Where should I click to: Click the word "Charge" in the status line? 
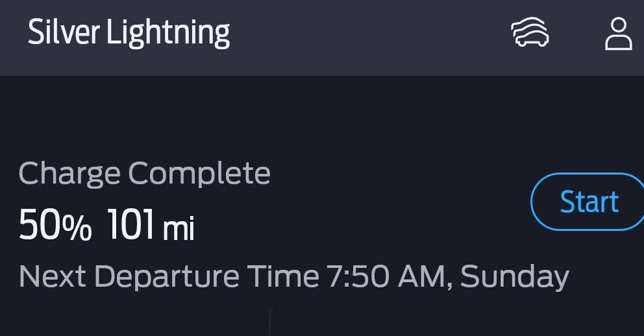click(x=69, y=173)
